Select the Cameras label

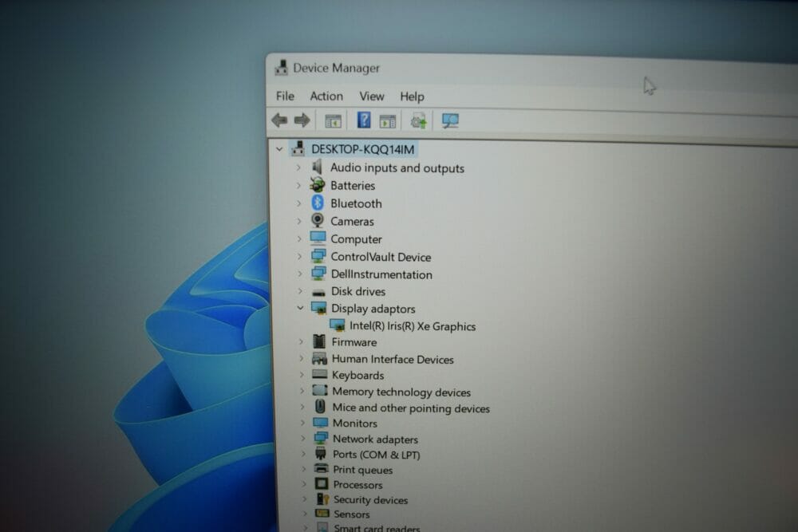tap(352, 221)
